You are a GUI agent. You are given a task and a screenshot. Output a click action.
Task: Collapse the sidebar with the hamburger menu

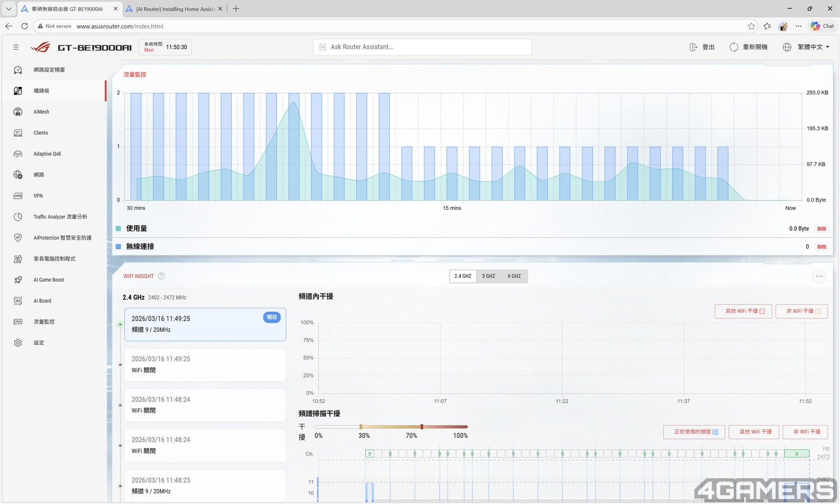coord(16,48)
